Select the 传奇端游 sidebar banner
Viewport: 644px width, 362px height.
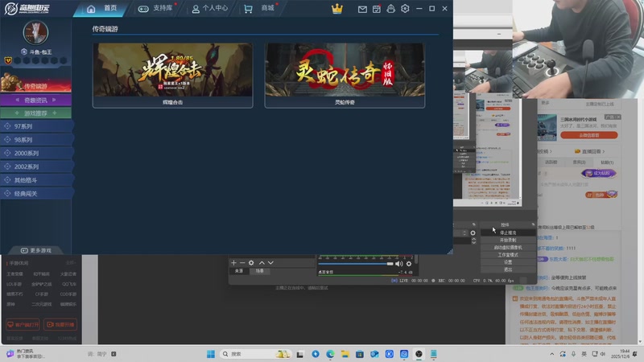tap(35, 84)
